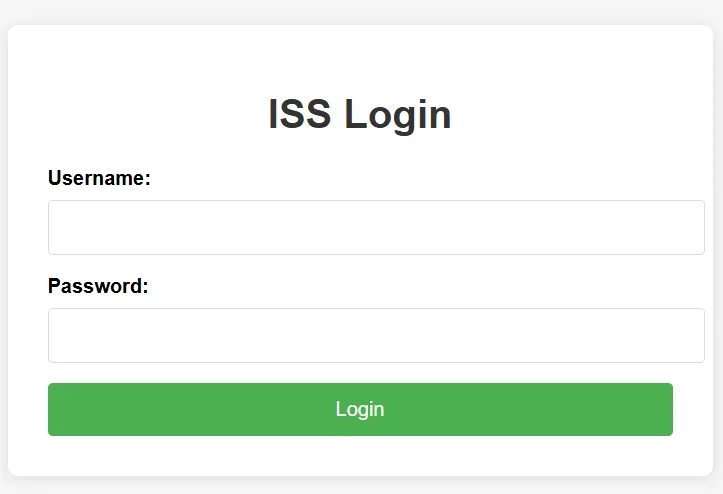The height and width of the screenshot is (494, 723).
Task: Select the field below Username label
Action: pyautogui.click(x=376, y=227)
